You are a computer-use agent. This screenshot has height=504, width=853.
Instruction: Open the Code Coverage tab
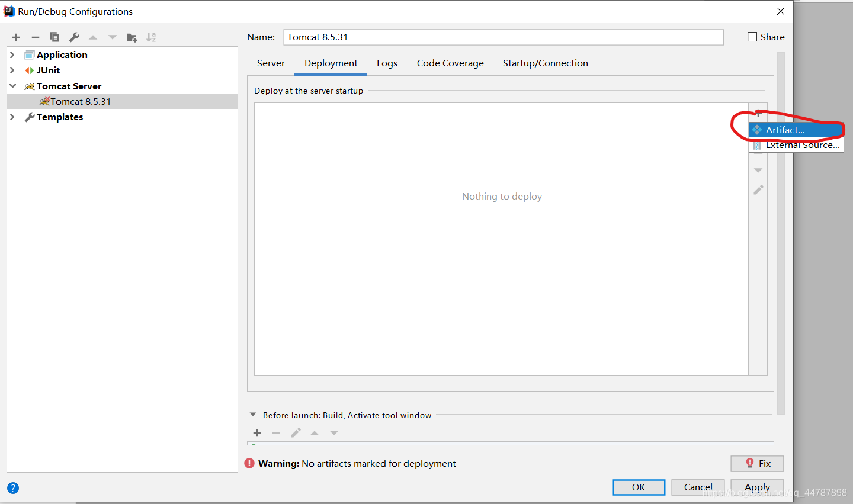(450, 63)
